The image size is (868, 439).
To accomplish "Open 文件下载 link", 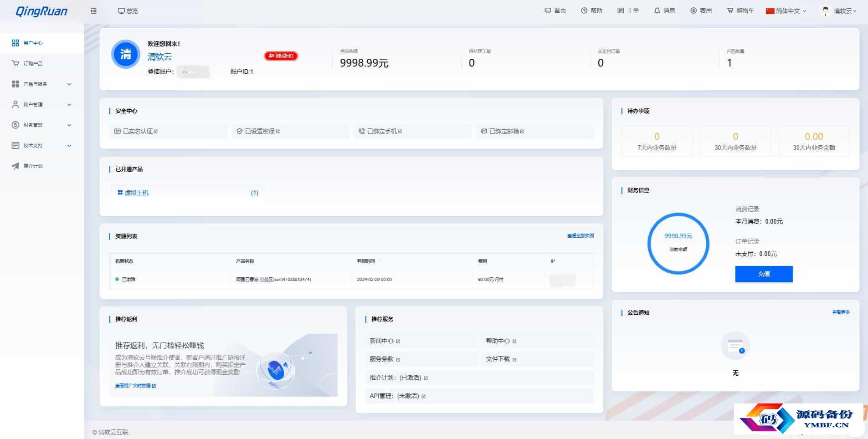I will click(x=501, y=359).
